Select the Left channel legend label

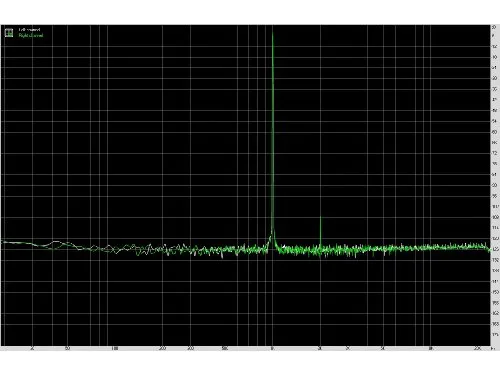[x=29, y=30]
